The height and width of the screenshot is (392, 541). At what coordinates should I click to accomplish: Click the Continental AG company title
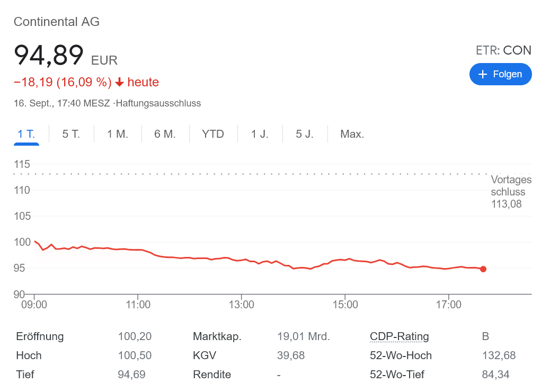pyautogui.click(x=57, y=22)
